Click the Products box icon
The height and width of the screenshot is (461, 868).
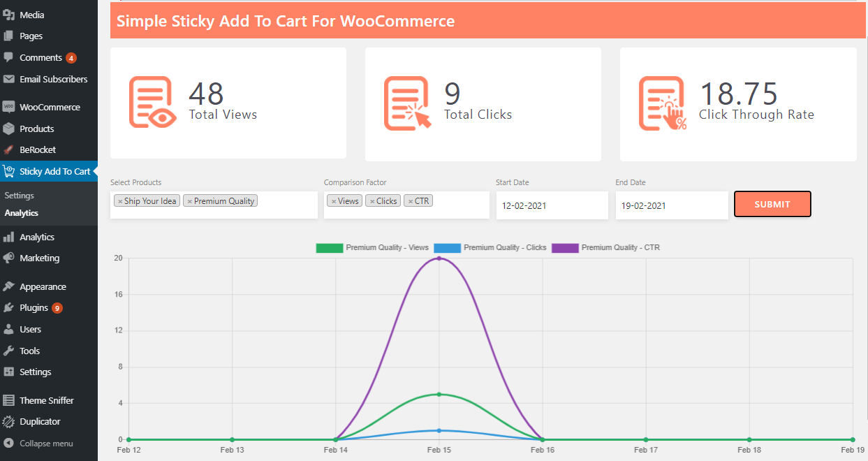[8, 129]
